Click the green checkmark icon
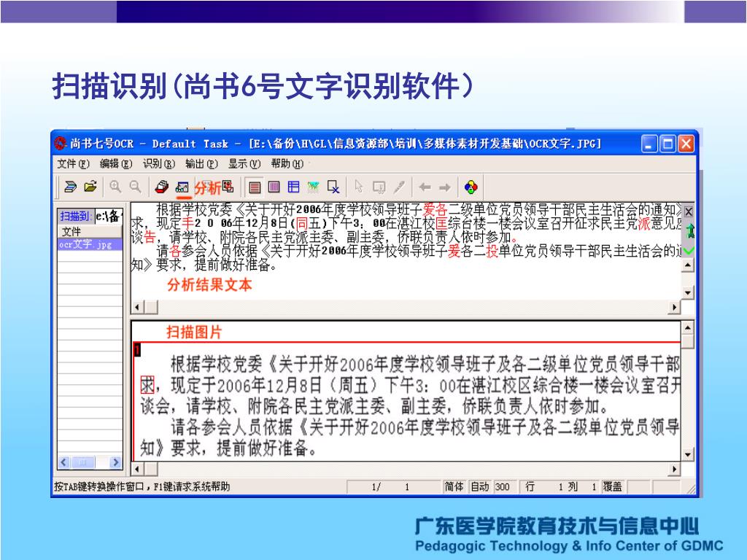Image resolution: width=747 pixels, height=560 pixels. pyautogui.click(x=689, y=250)
